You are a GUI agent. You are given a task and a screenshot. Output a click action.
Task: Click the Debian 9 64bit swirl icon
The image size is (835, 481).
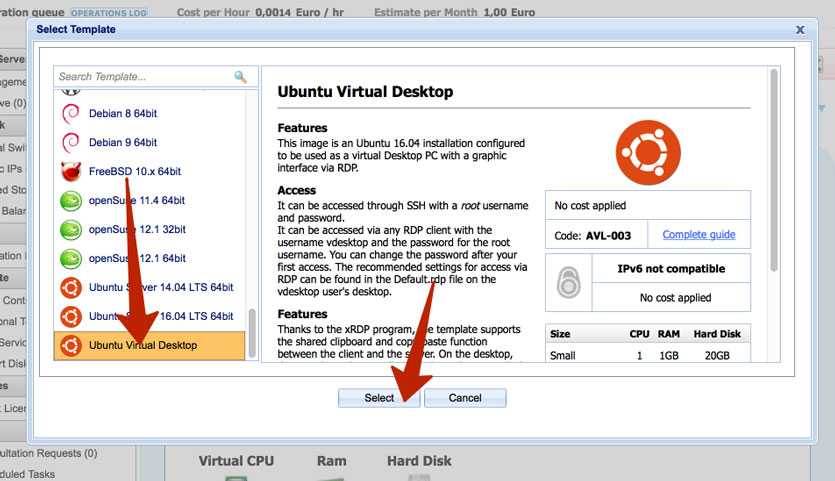click(70, 142)
